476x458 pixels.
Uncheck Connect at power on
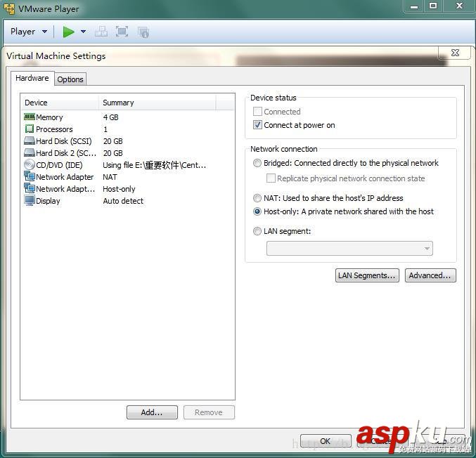(257, 124)
